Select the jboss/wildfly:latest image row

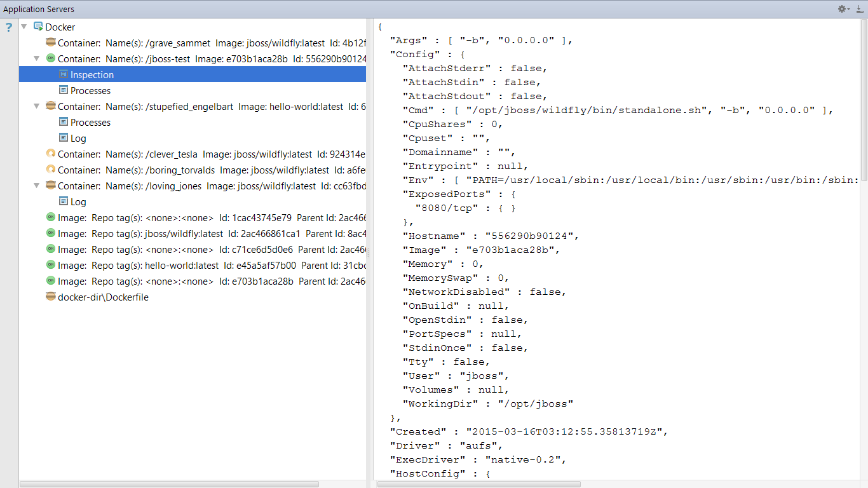click(193, 234)
